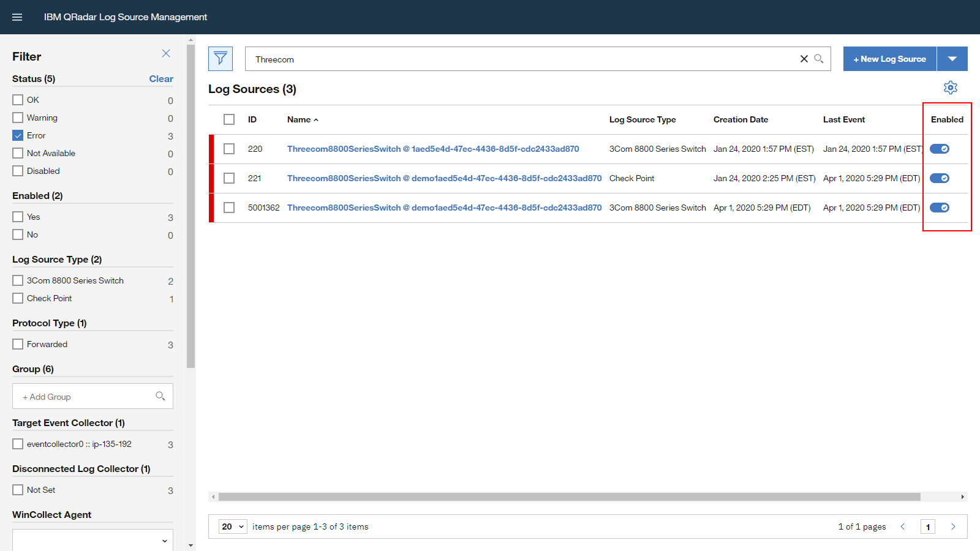Open the items per page dropdown
Viewport: 980px width, 551px height.
click(233, 527)
